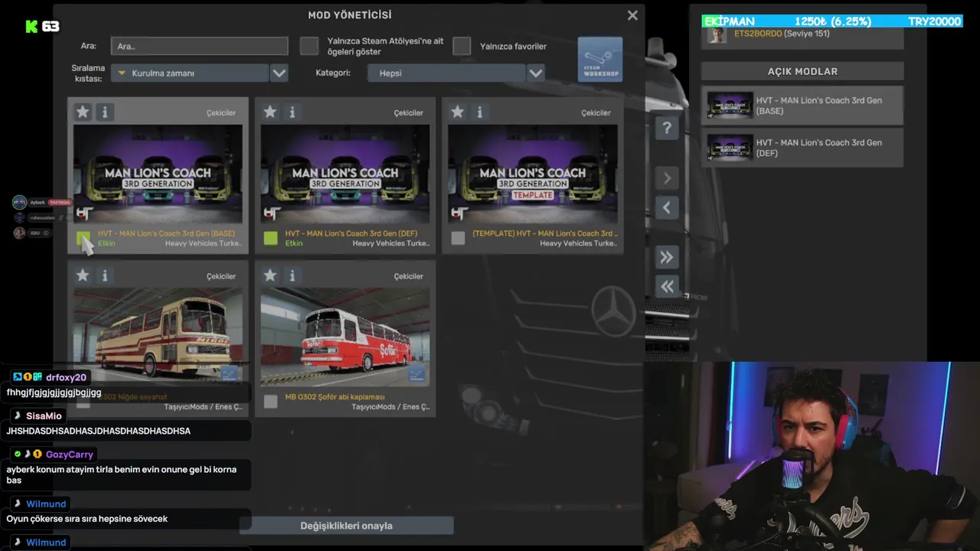Open the Sıralama kıstası Kurulma zamanı dropdown
The width and height of the screenshot is (980, 551).
click(190, 73)
